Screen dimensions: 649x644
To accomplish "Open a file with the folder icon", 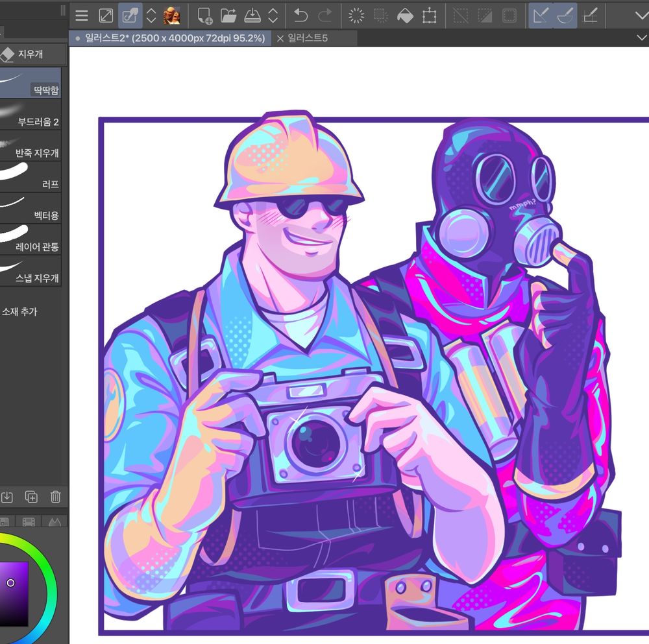I will [228, 16].
